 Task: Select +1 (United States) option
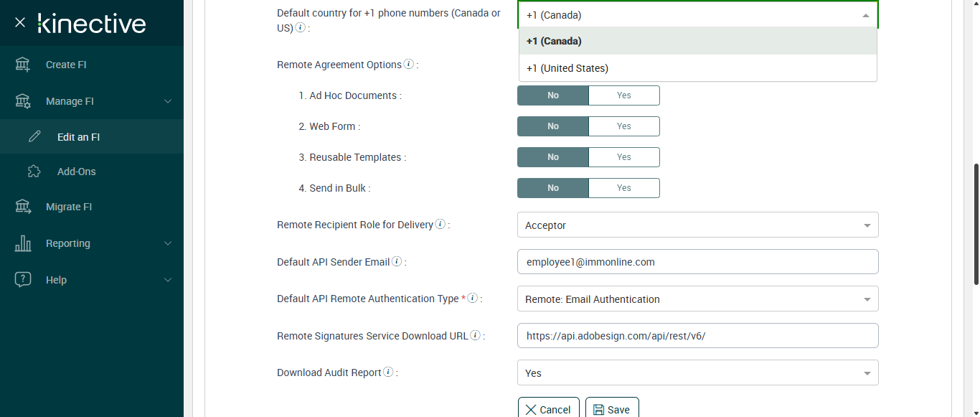click(x=567, y=68)
